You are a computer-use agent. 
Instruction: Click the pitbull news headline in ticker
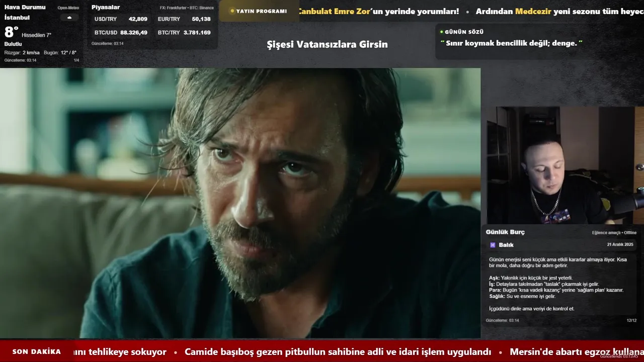pyautogui.click(x=338, y=352)
